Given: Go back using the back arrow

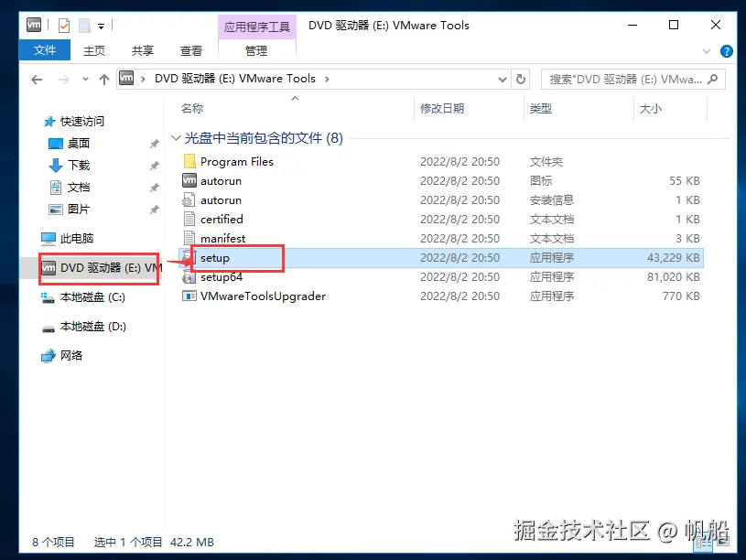Looking at the screenshot, I should tap(37, 80).
